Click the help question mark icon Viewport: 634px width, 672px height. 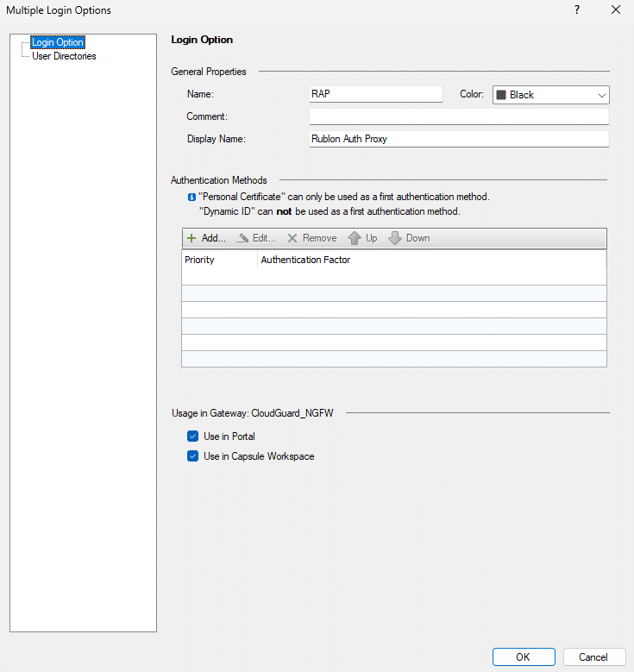pos(576,10)
